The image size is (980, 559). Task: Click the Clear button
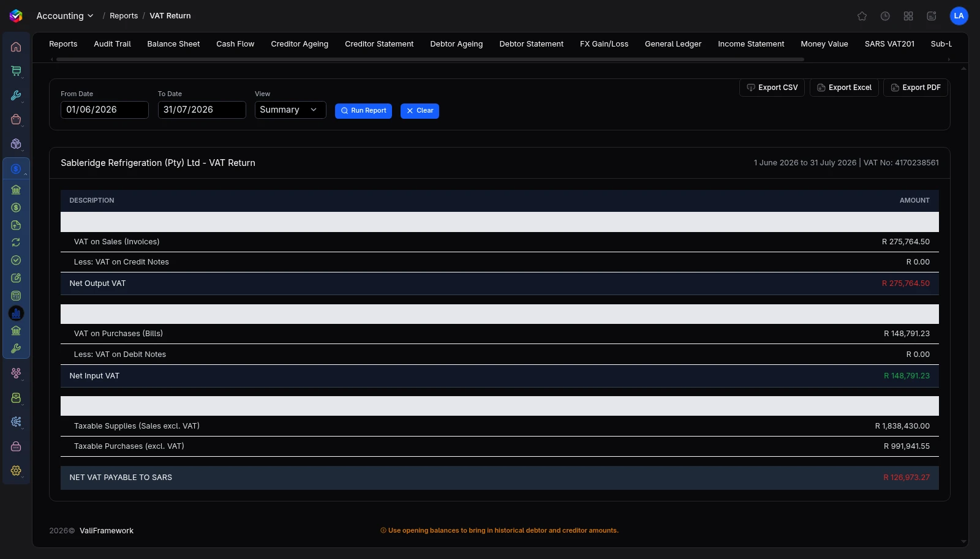pyautogui.click(x=420, y=111)
